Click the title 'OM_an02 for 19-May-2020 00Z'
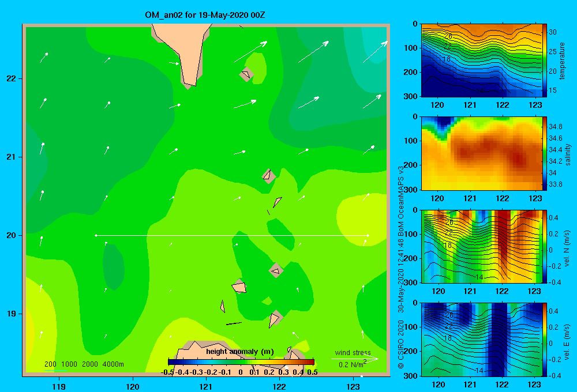The image size is (577, 392). point(205,15)
